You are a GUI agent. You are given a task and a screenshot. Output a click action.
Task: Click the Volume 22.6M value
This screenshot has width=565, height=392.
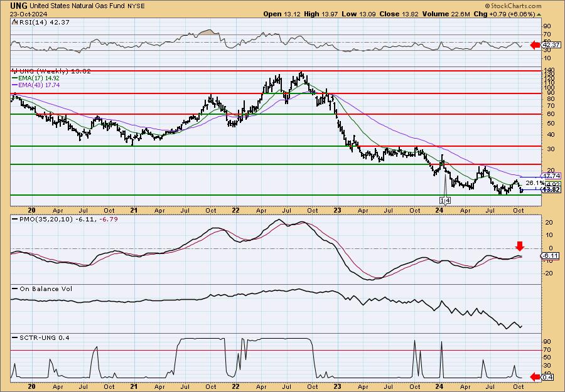[446, 14]
